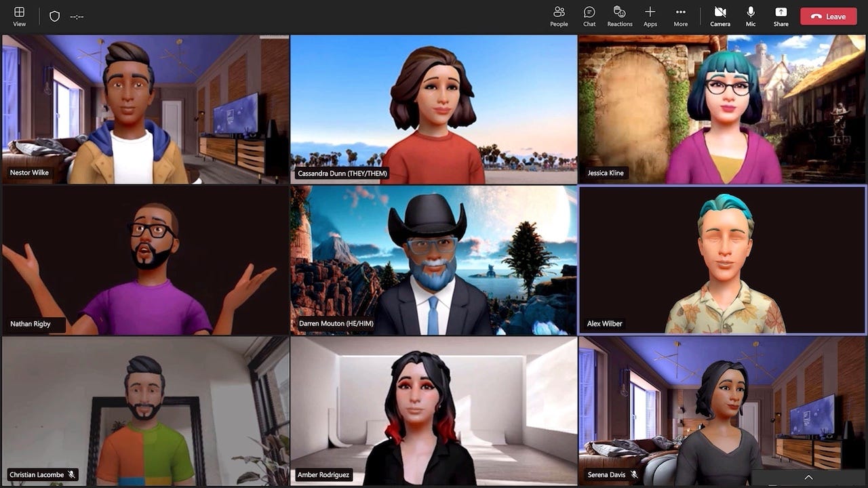
Task: Click the meeting security shield icon
Action: 54,15
